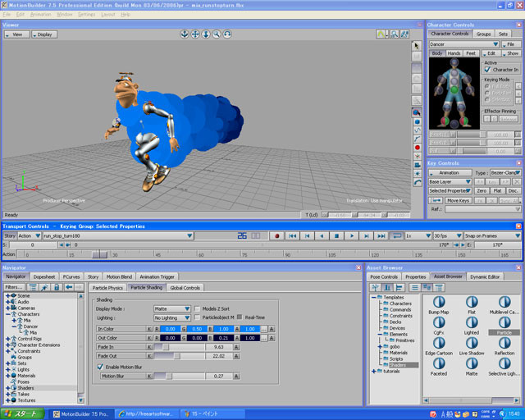Click the red sphere icon in viewer toolbar

(x=417, y=148)
